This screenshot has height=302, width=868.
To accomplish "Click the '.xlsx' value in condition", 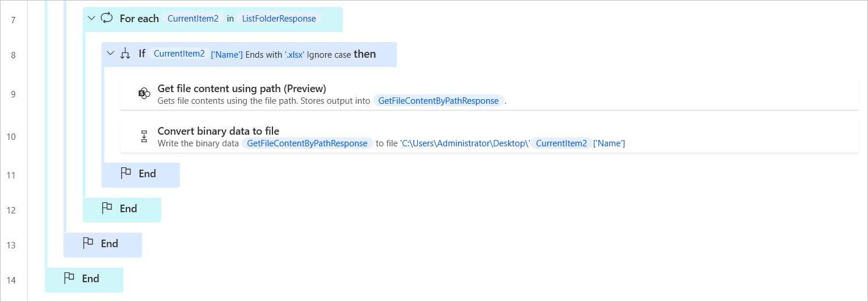I will click(295, 54).
